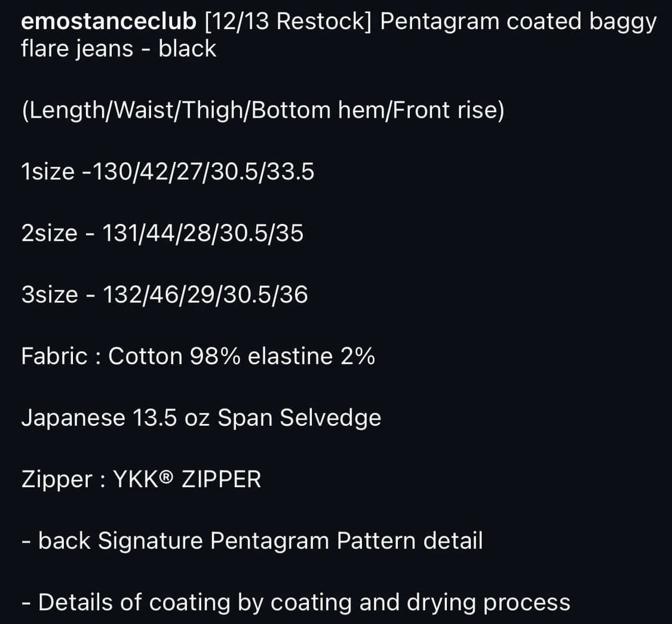672x624 pixels.
Task: Click the "Span Selvedge" text
Action: tap(299, 418)
